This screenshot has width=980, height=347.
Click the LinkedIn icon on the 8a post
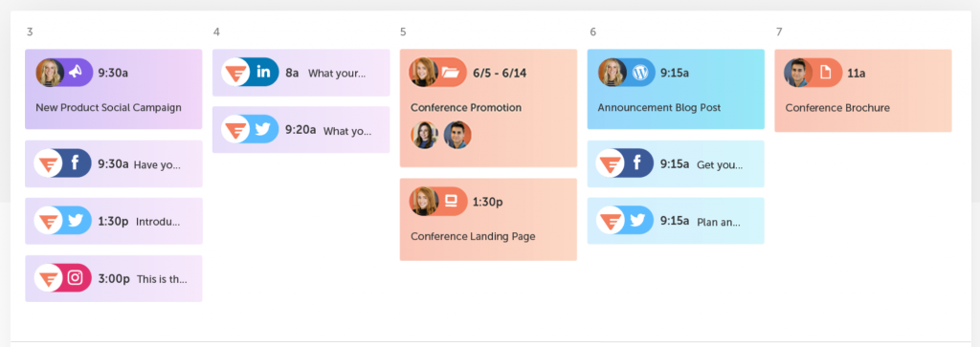coord(263,73)
